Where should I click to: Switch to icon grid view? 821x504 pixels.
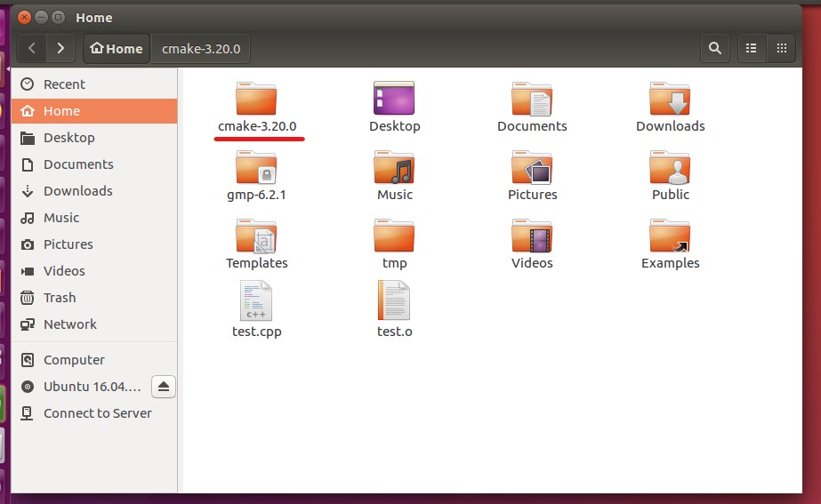click(x=781, y=48)
